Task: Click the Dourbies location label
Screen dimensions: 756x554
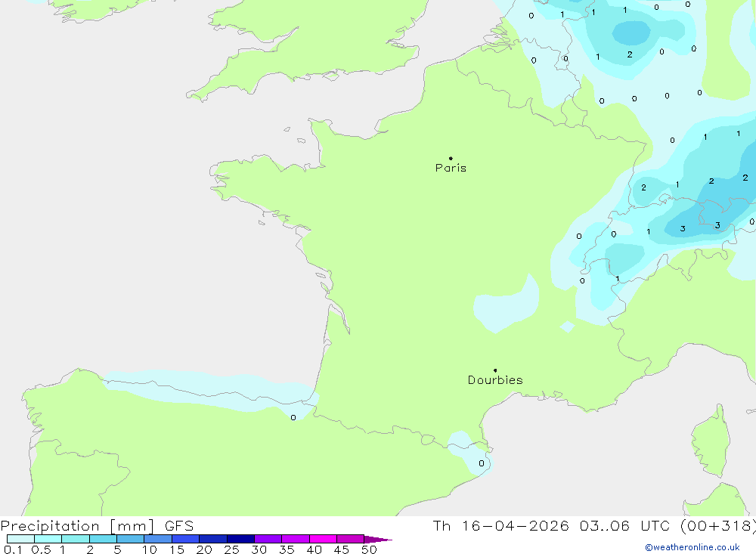Action: (x=495, y=380)
